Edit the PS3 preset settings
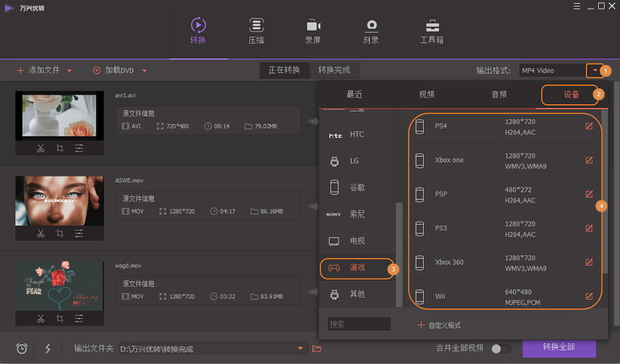Image resolution: width=620 pixels, height=364 pixels. [589, 228]
